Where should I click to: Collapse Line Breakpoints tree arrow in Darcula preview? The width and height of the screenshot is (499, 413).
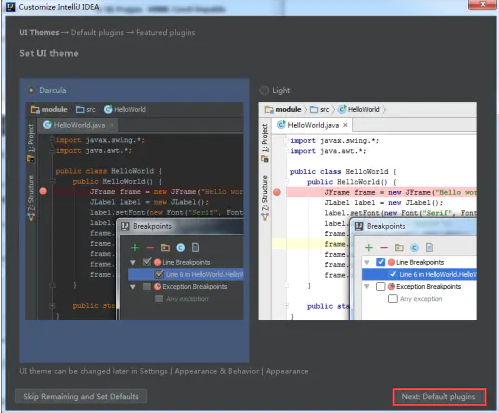click(133, 263)
